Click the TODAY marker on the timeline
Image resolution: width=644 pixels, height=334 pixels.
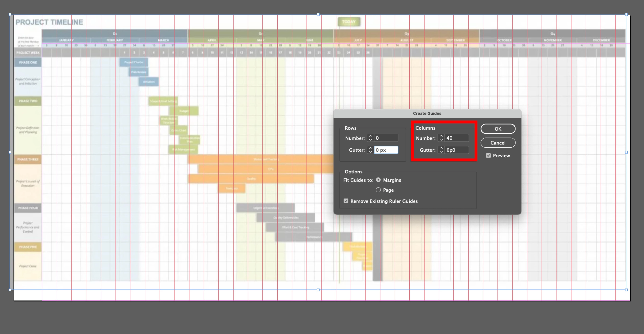[349, 22]
